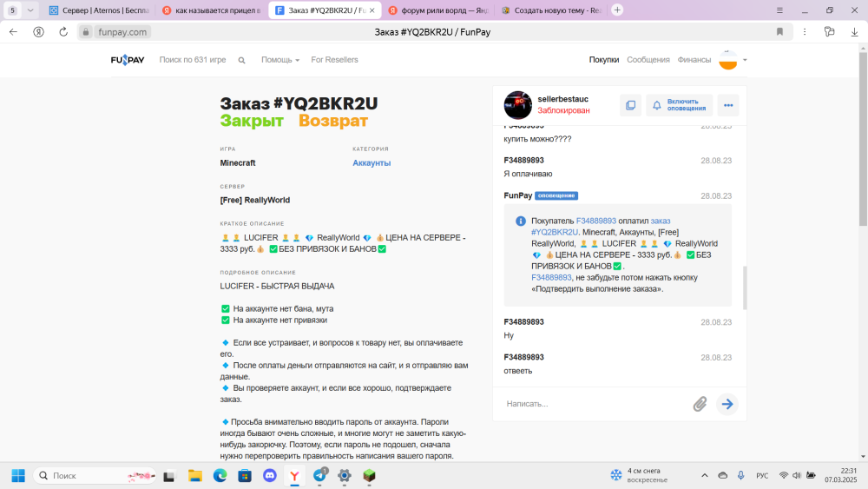Click the second F34889893 reminder link

point(551,277)
